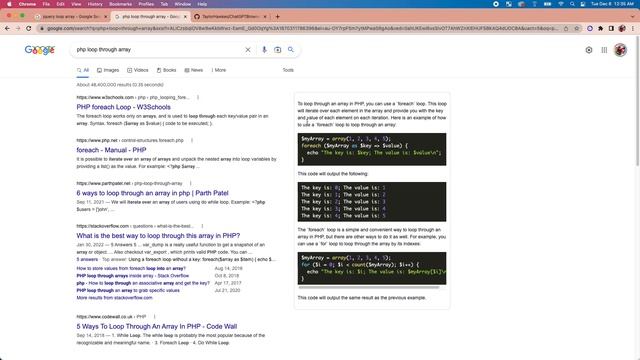Open More results from stackoverflow.com

coord(114,298)
